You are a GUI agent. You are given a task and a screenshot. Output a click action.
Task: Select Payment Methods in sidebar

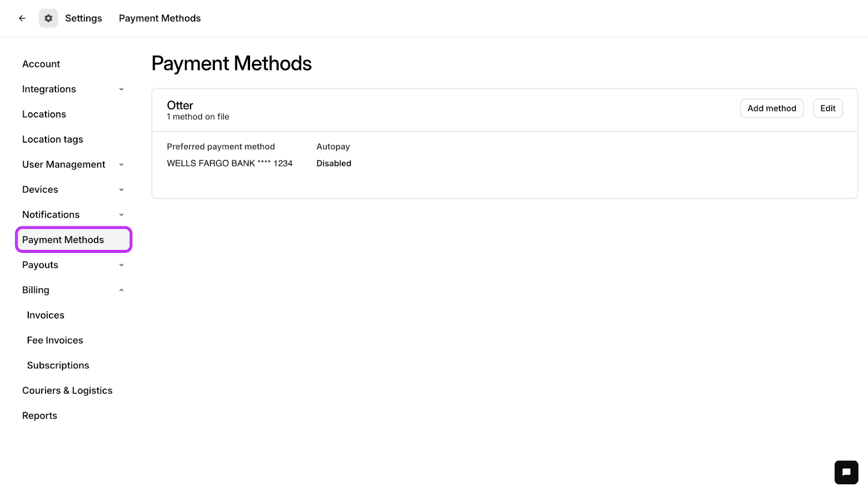[74, 240]
